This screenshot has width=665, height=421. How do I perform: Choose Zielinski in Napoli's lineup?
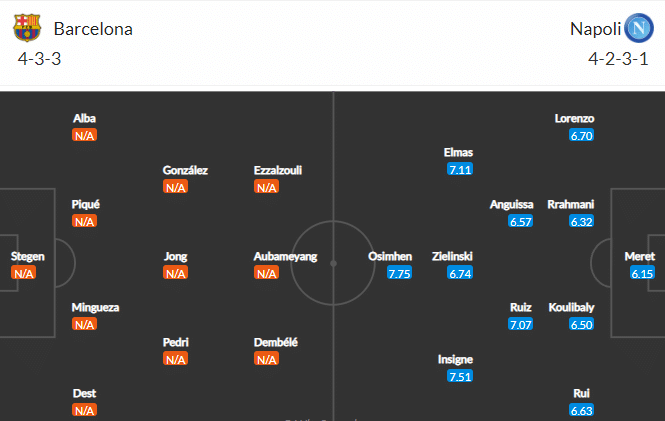point(452,256)
